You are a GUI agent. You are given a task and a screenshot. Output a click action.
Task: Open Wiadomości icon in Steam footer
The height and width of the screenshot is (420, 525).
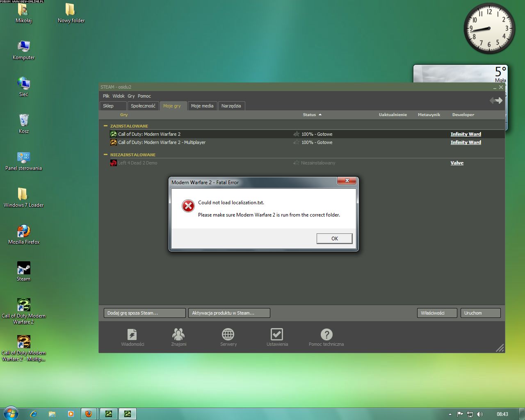[132, 335]
